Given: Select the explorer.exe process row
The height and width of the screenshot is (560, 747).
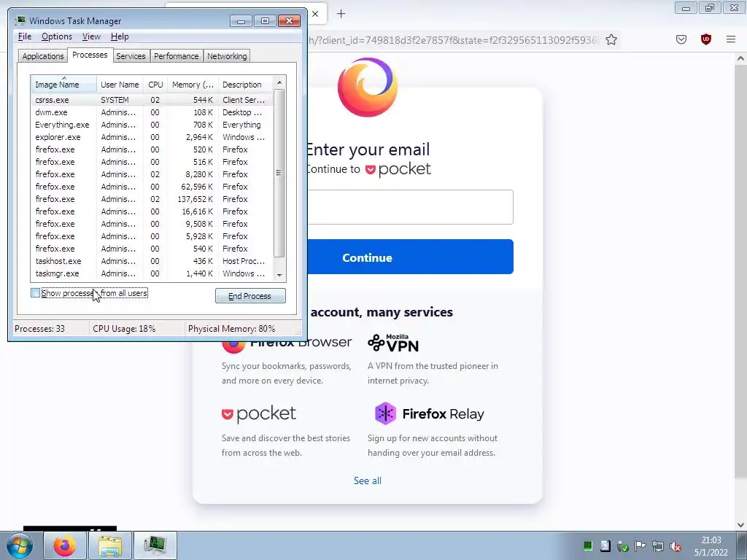Looking at the screenshot, I should coord(152,137).
